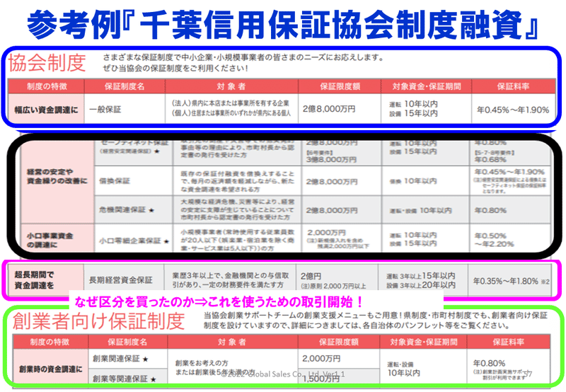Select the 創業者向け保証制度 heading
The image size is (566, 392).
pyautogui.click(x=98, y=321)
